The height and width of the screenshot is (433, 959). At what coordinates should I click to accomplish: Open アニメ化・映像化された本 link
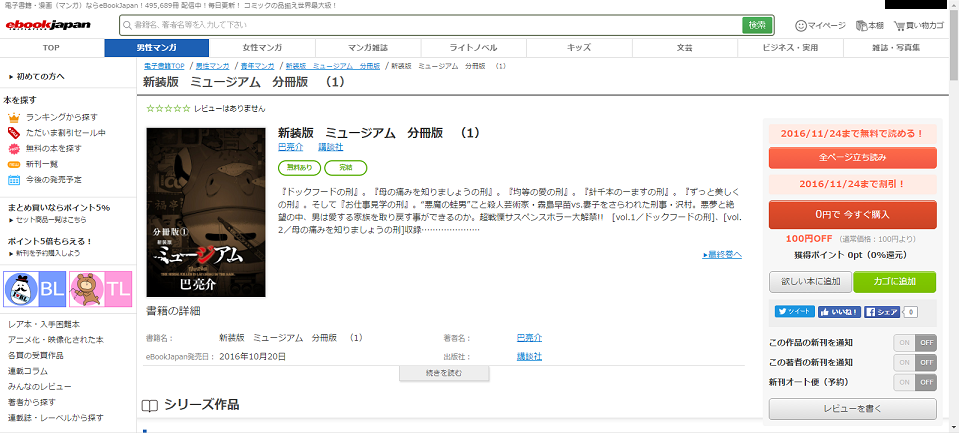click(56, 339)
